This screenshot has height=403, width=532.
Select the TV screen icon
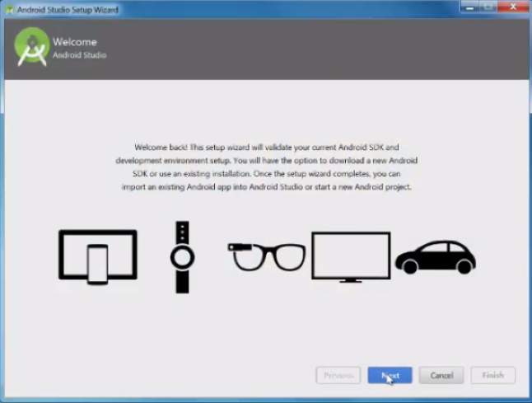pos(351,257)
